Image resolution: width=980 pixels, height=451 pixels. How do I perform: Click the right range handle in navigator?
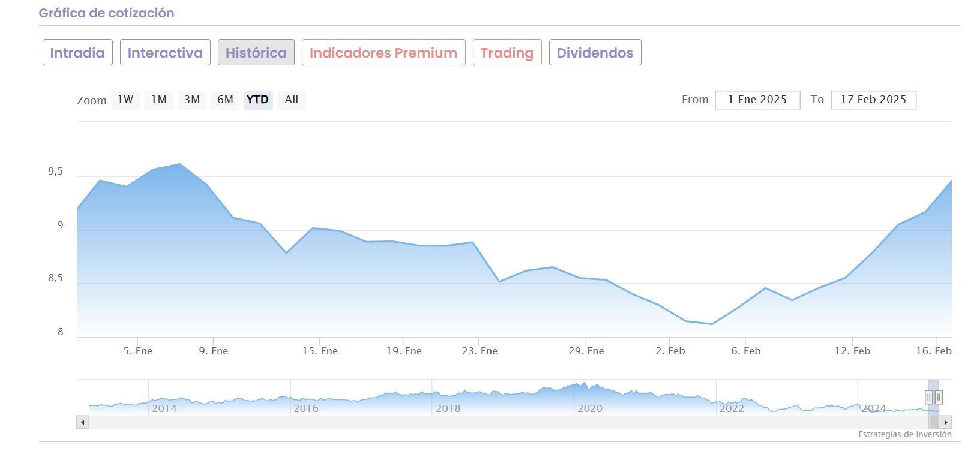(x=939, y=397)
